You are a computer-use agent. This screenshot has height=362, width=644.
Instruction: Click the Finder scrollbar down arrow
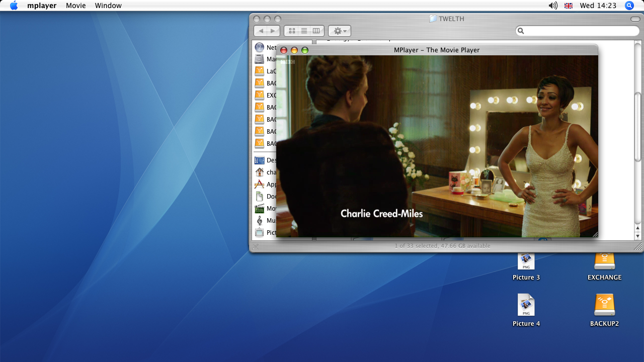tap(638, 236)
